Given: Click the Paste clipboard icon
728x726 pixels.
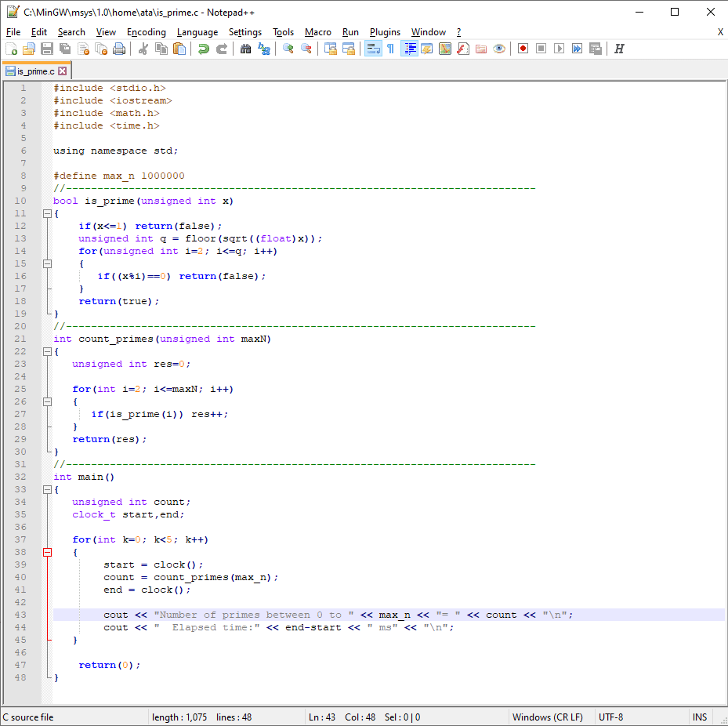Looking at the screenshot, I should click(x=179, y=49).
